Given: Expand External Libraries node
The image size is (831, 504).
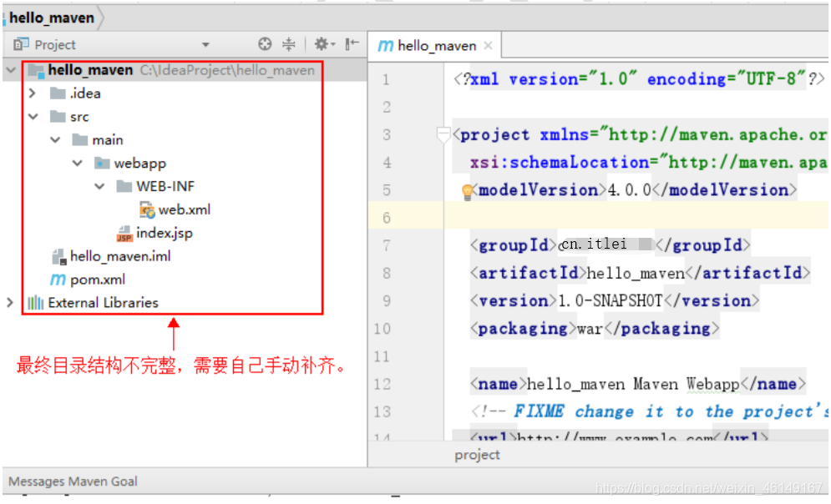Looking at the screenshot, I should point(9,302).
